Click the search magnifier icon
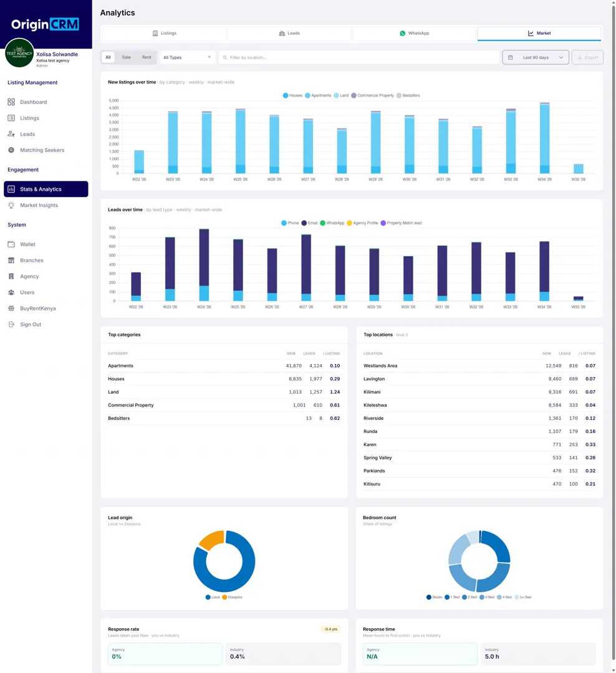This screenshot has height=673, width=616. [x=224, y=57]
